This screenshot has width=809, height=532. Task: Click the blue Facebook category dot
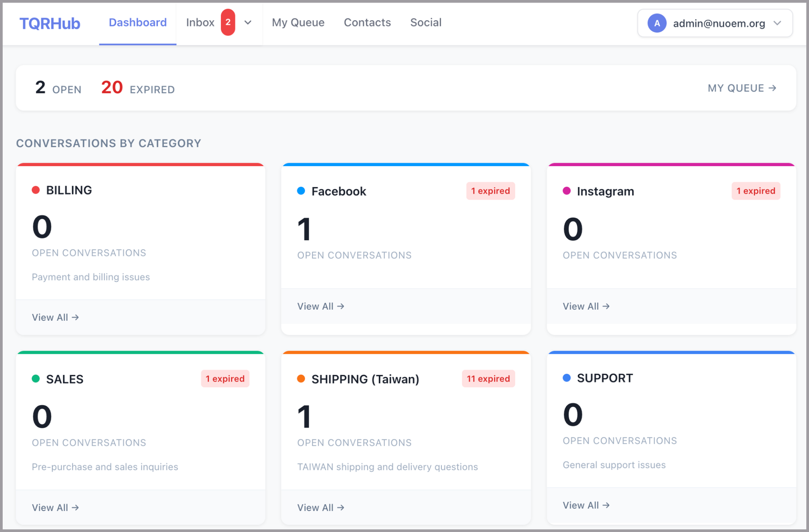tap(301, 191)
